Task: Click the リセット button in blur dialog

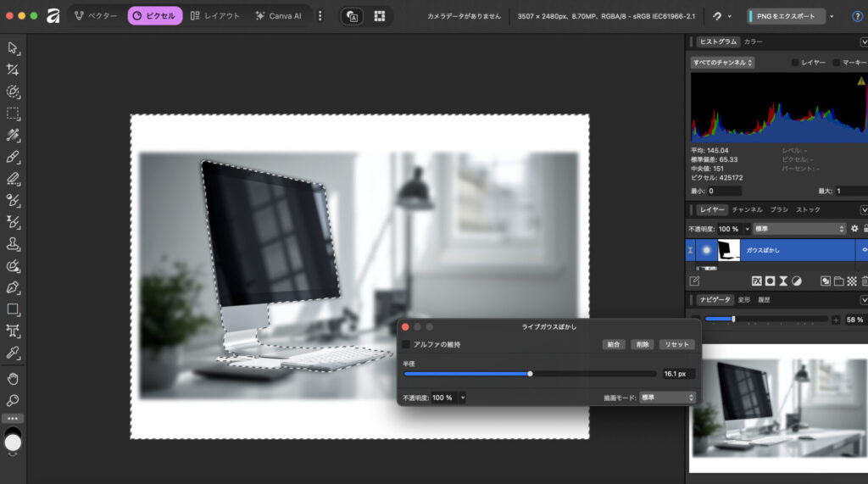Action: (x=677, y=344)
